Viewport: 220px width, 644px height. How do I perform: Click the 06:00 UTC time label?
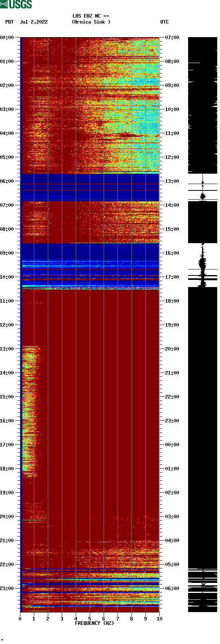pos(172,589)
